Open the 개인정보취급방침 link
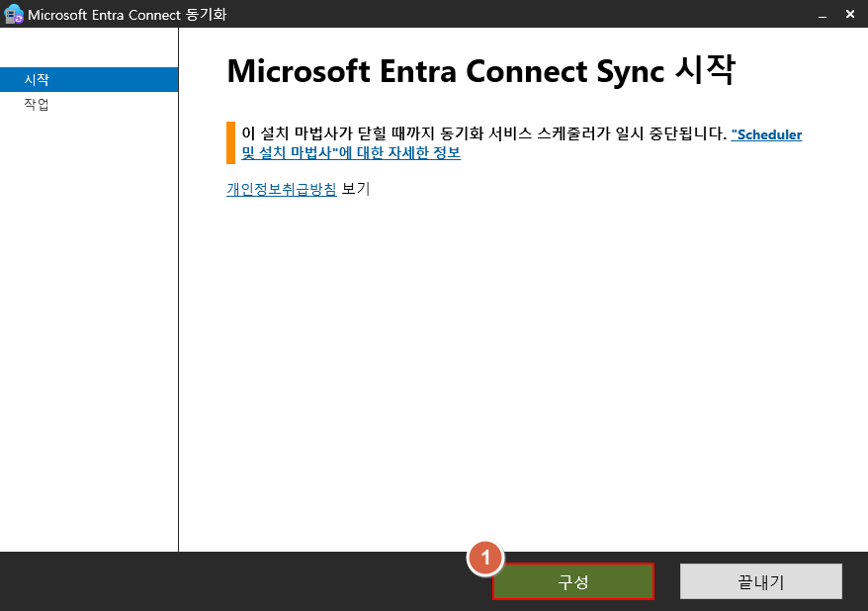This screenshot has width=868, height=611. (x=281, y=189)
